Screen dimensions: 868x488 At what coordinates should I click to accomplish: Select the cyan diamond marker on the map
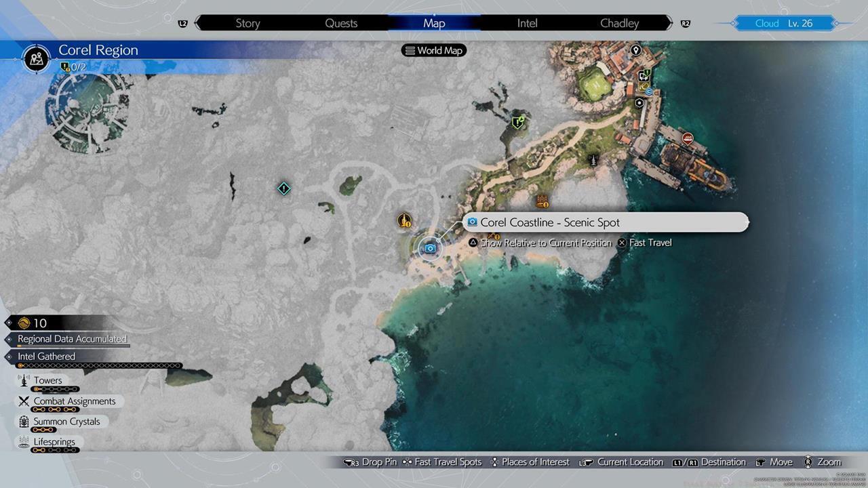(284, 188)
